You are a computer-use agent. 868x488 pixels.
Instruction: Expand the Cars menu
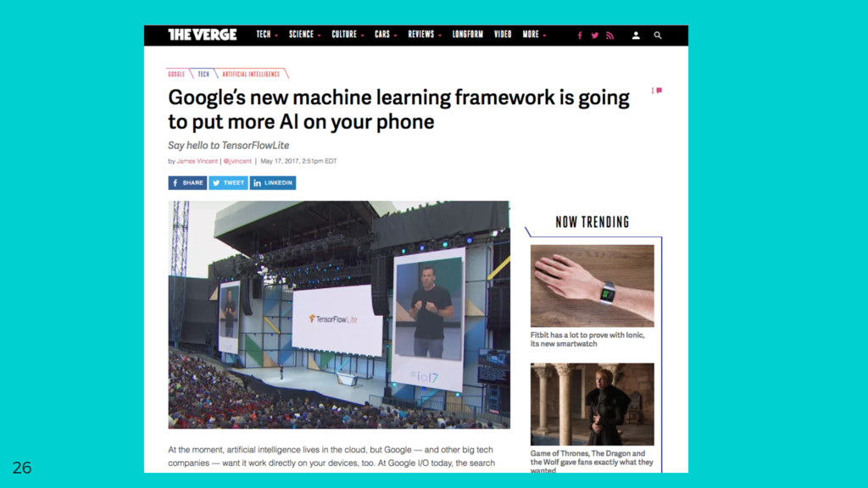click(386, 34)
